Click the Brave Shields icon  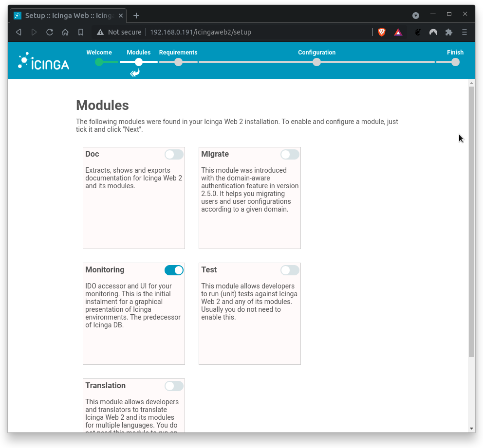(382, 32)
